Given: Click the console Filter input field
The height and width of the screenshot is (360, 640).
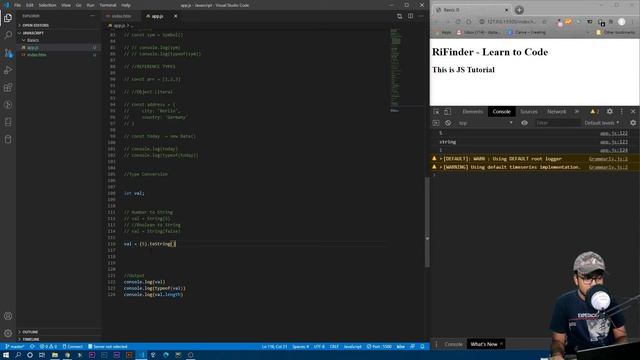Looking at the screenshot, I should pos(557,123).
